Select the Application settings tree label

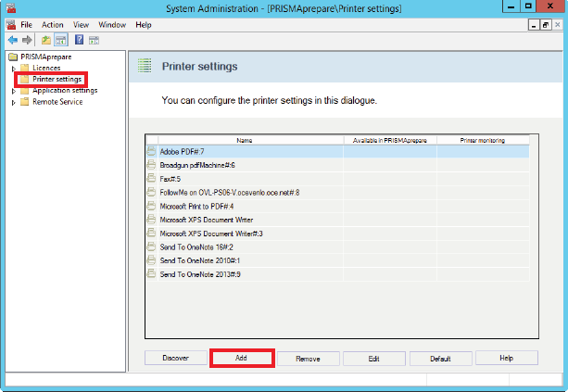[65, 90]
